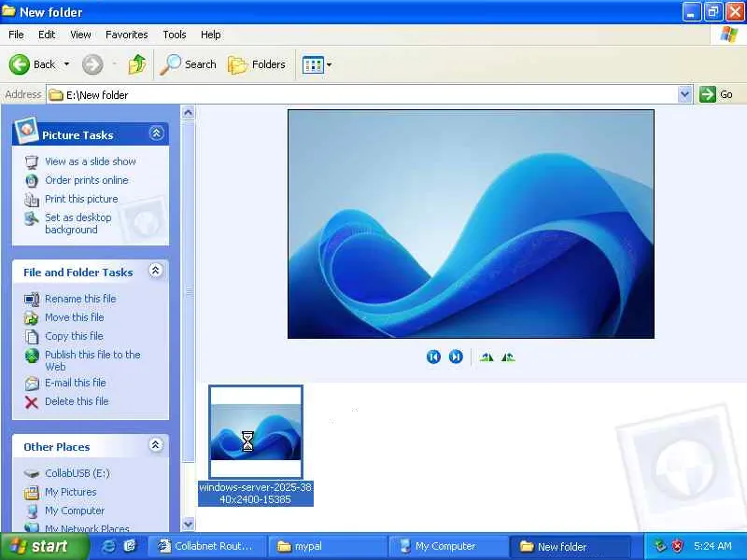The image size is (747, 560).
Task: Click Set as desktop background
Action: [78, 223]
